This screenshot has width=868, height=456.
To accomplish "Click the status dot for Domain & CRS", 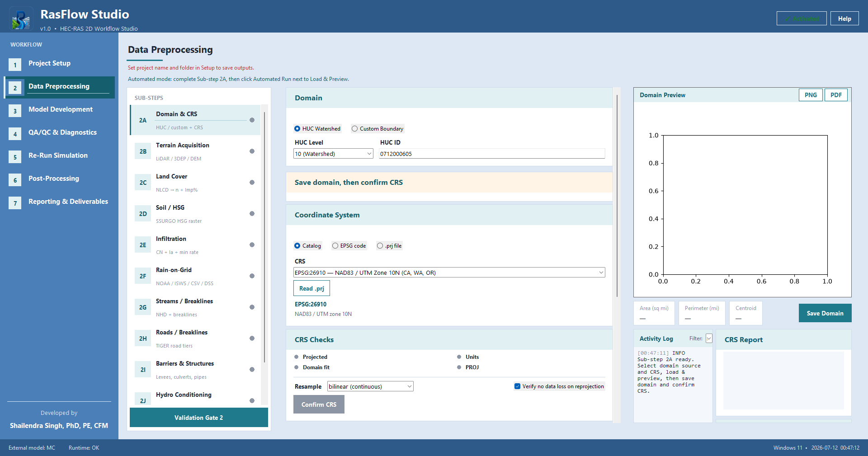I will 252,120.
